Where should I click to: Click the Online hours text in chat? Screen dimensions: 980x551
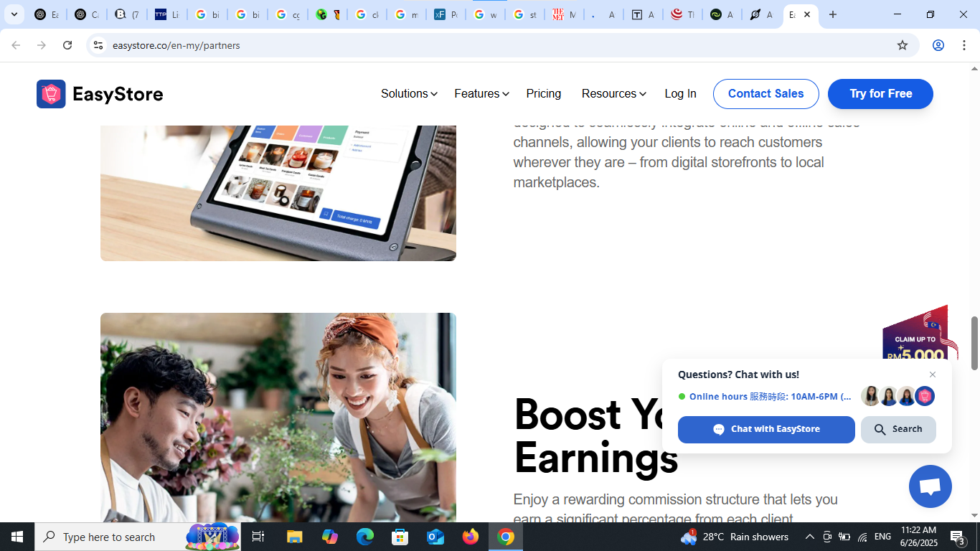(770, 397)
